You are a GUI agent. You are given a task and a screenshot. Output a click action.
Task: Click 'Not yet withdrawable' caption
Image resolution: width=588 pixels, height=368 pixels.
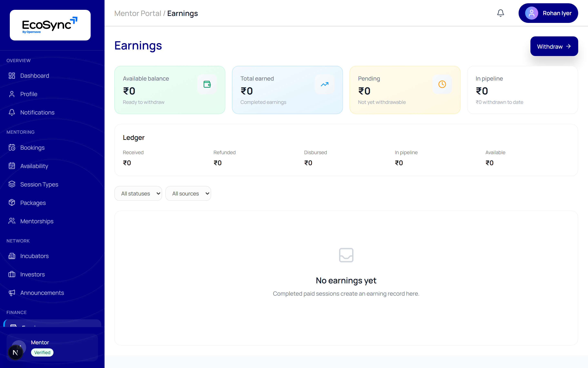382,102
